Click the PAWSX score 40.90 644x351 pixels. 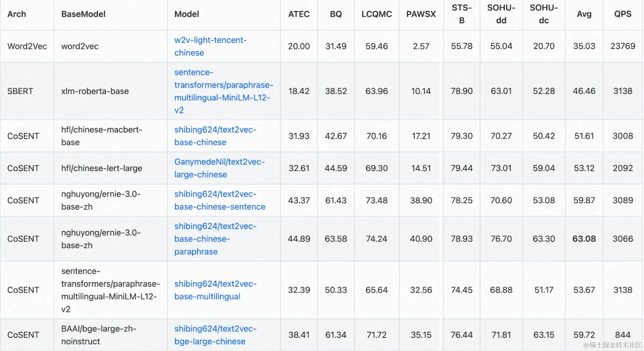(x=421, y=239)
